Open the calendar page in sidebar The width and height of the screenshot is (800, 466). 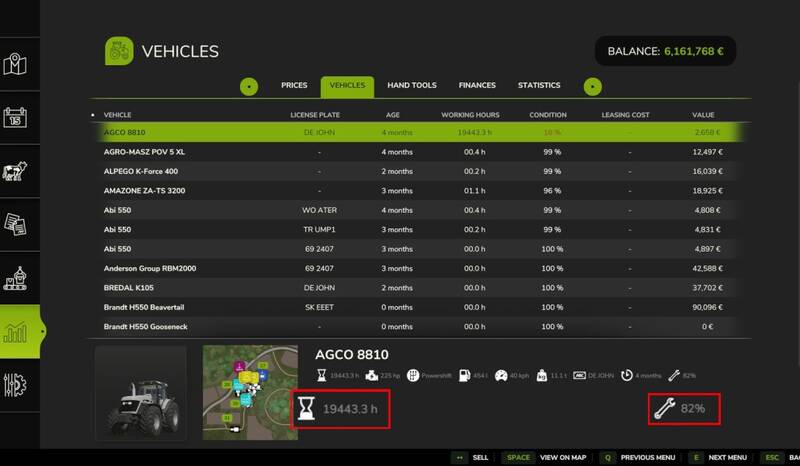coord(17,116)
